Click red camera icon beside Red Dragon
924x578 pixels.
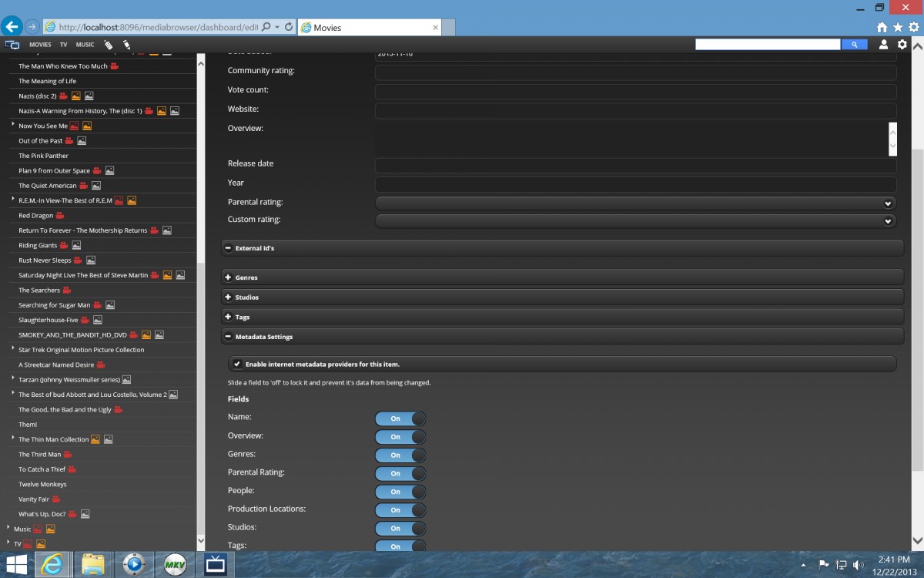click(x=60, y=216)
